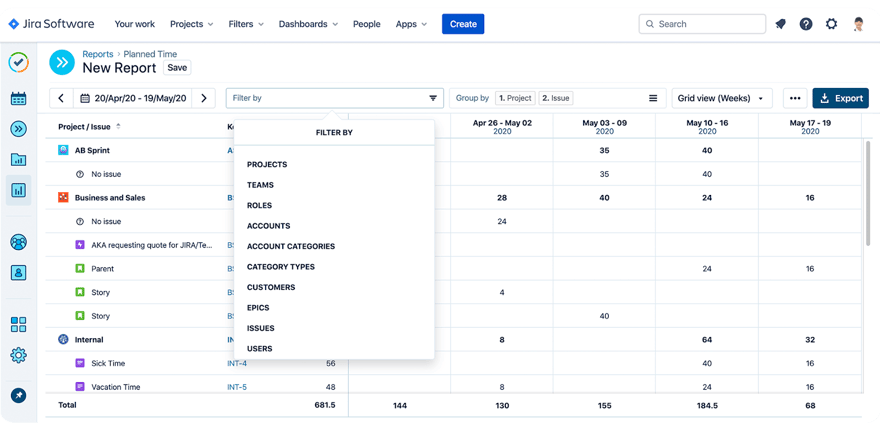The image size is (880, 430).
Task: Save the New Report
Action: 177,68
